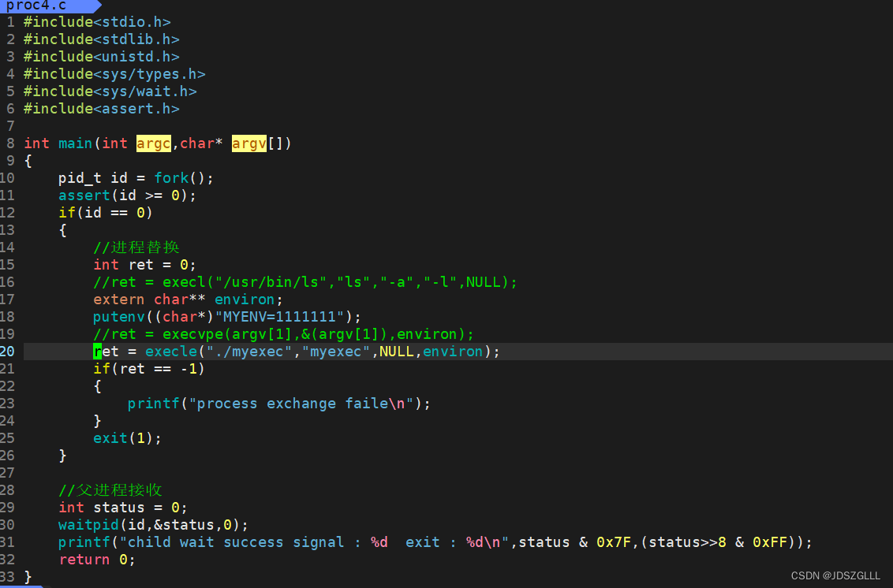This screenshot has width=893, height=588.
Task: Click the return 0 statement
Action: (x=97, y=560)
